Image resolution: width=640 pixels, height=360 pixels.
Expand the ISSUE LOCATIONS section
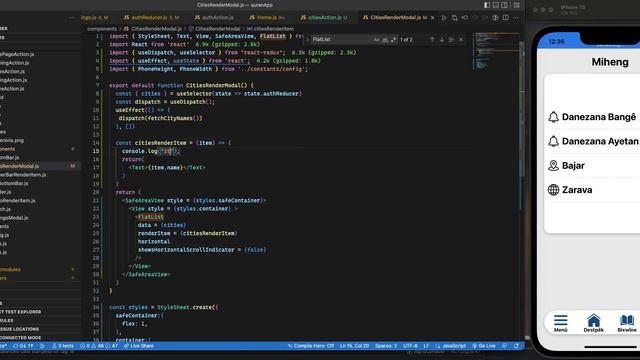(x=20, y=329)
